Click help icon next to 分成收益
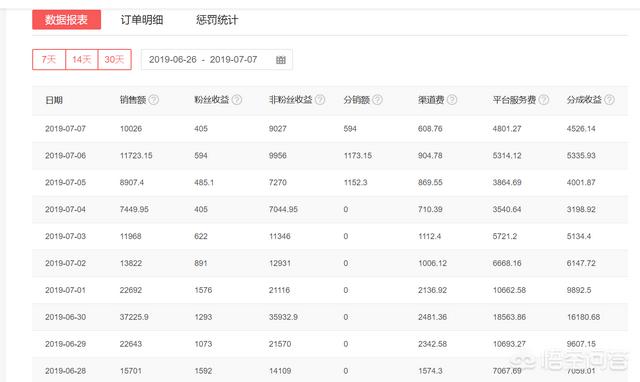Viewport: 640px width, 382px height. 609,100
